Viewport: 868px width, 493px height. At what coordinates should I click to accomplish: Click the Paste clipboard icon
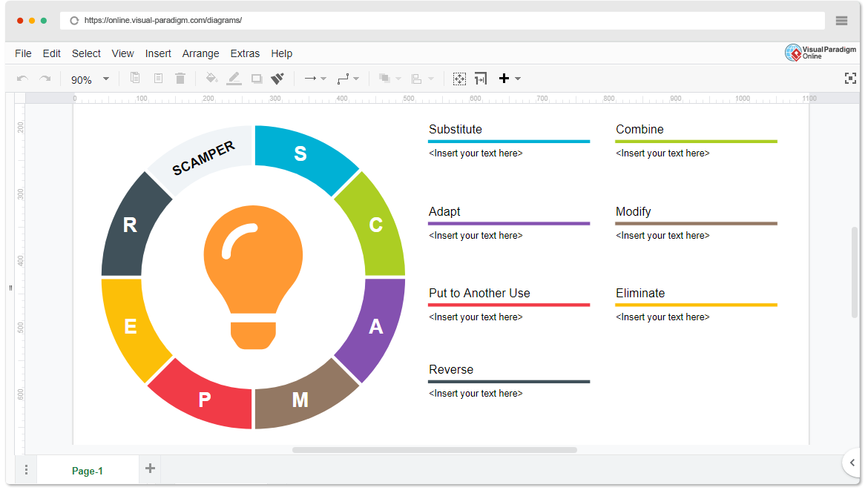coord(158,78)
